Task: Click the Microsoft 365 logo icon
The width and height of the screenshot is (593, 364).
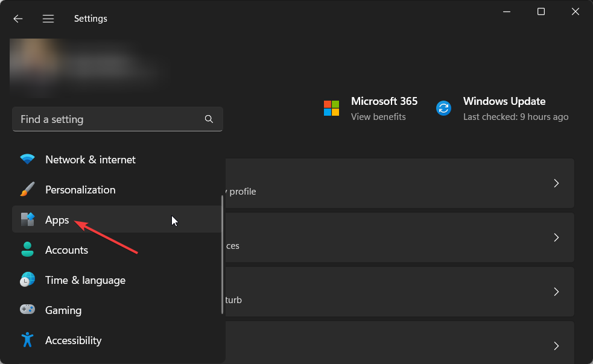Action: pyautogui.click(x=331, y=108)
